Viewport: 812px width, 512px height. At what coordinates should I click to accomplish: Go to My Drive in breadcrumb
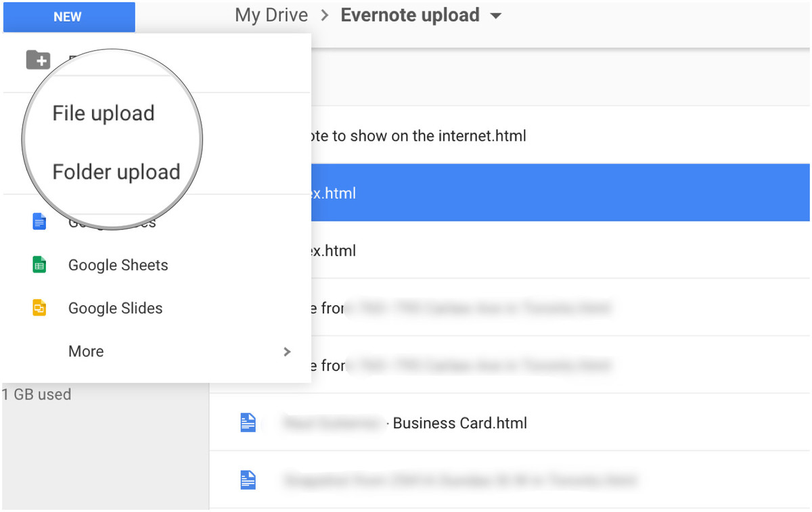click(x=271, y=15)
